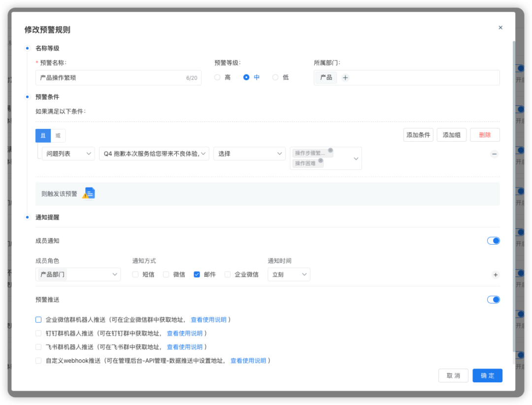Click the minus icon to remove condition row
532x405 pixels.
(x=494, y=154)
